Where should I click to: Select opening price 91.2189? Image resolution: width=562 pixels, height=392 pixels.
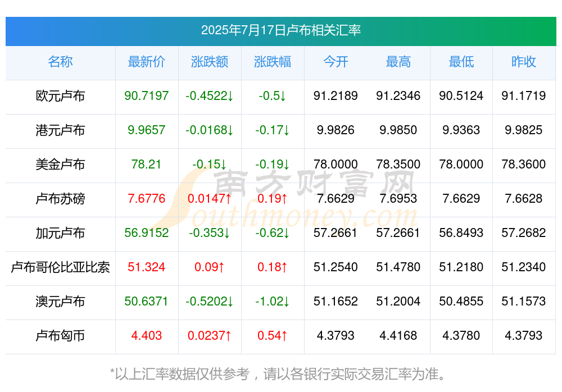[336, 95]
